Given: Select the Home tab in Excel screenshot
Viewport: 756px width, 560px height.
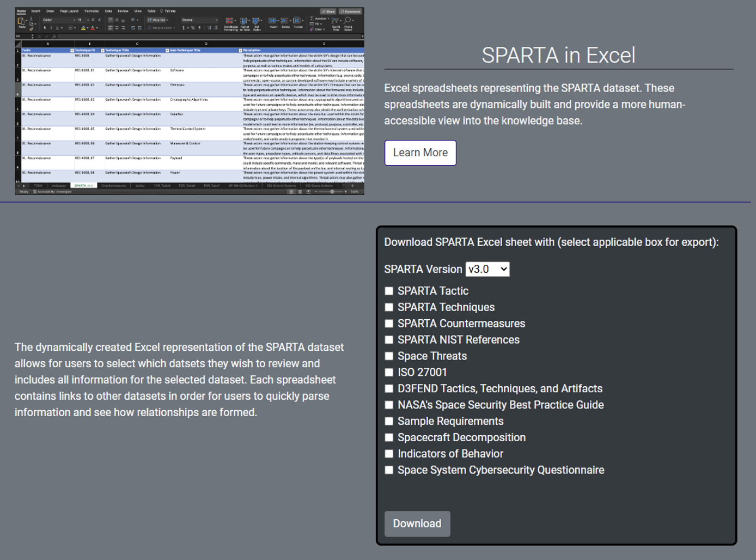Looking at the screenshot, I should [x=21, y=11].
